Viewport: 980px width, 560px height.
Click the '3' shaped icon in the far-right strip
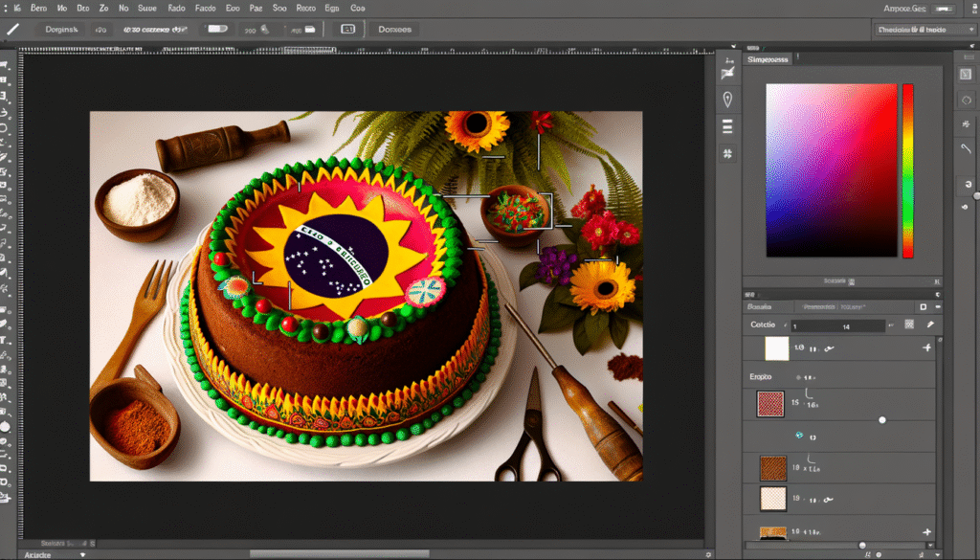[969, 185]
